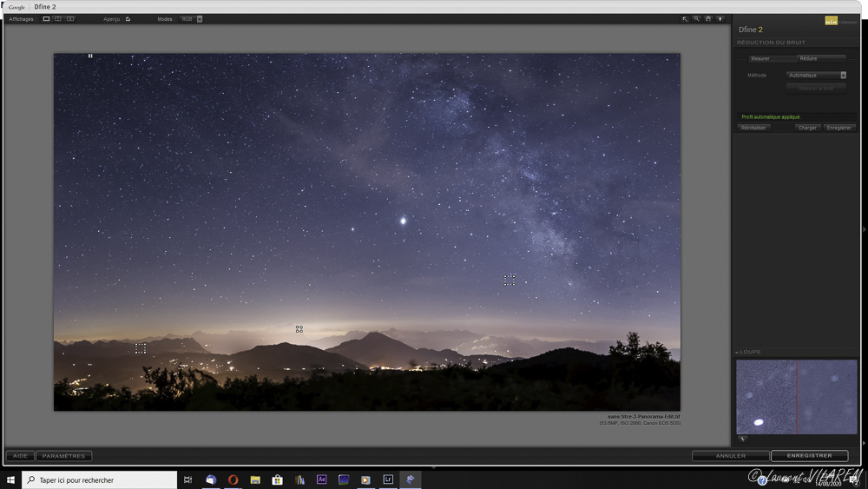868x489 pixels.
Task: Activate the zoom magnifier tool
Action: tap(696, 19)
